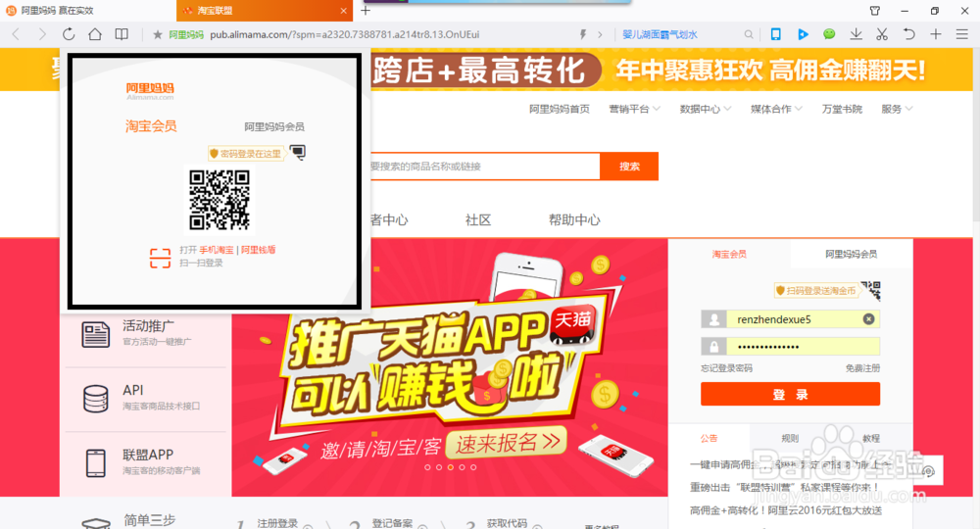Click the browser address bar URL
Image resolution: width=980 pixels, height=529 pixels.
(344, 34)
